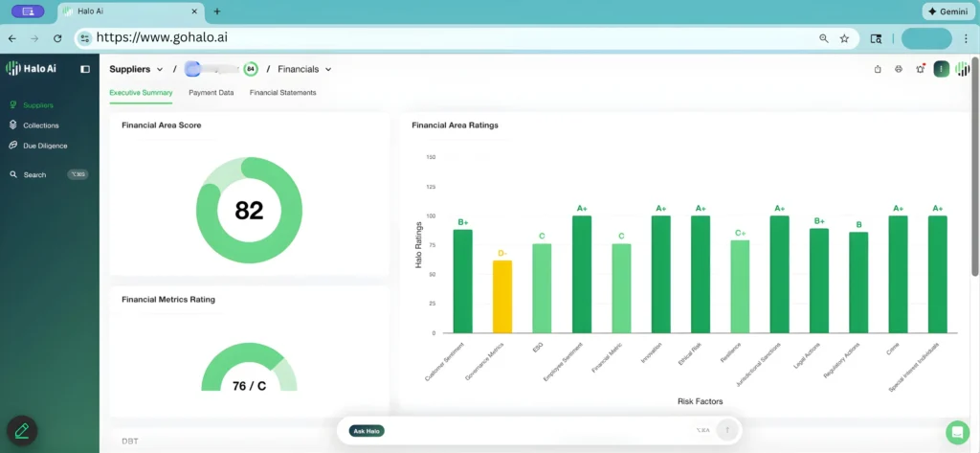Viewport: 980px width, 453px height.
Task: Click the Gemini button in the browser
Action: pos(947,11)
